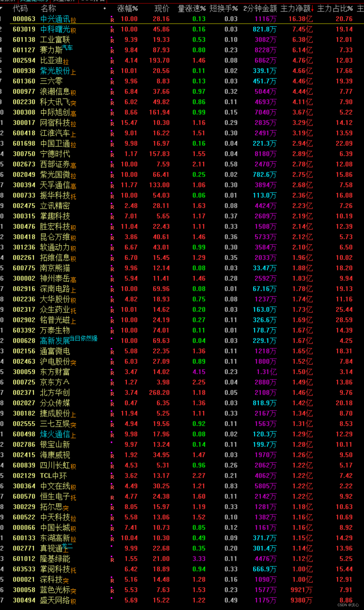Image resolution: width=364 pixels, height=610 pixels.
Task: Open stock name 紫光股份
Action: point(55,71)
